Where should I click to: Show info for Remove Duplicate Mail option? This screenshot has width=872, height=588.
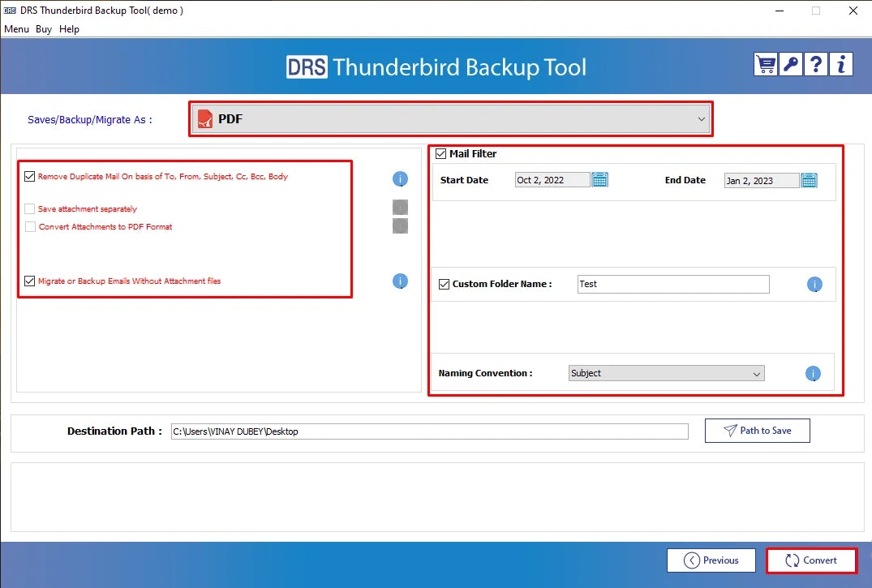(400, 178)
